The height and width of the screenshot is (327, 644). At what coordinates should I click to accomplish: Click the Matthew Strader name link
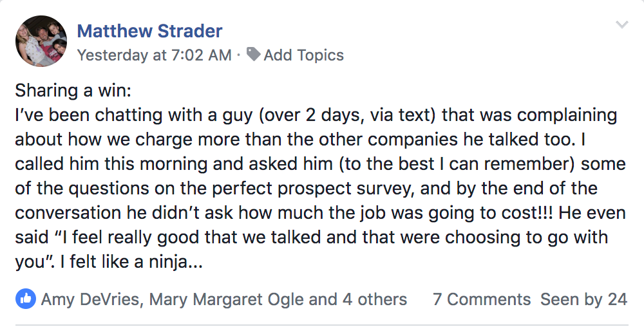(149, 30)
